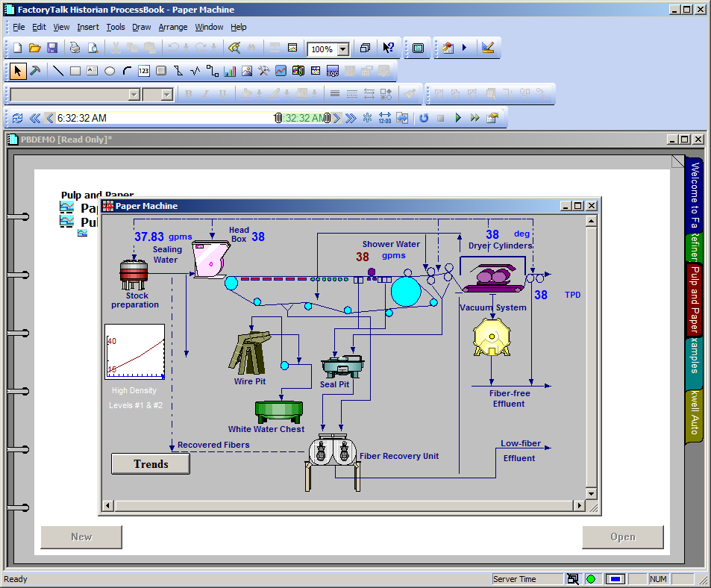
Task: Click the green connection status indicator
Action: (x=591, y=579)
